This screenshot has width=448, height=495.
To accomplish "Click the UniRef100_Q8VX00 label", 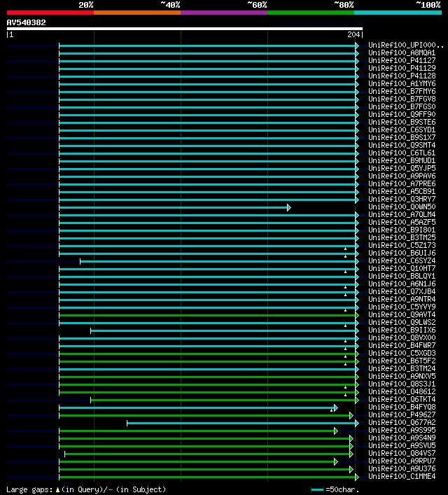I will click(402, 337).
